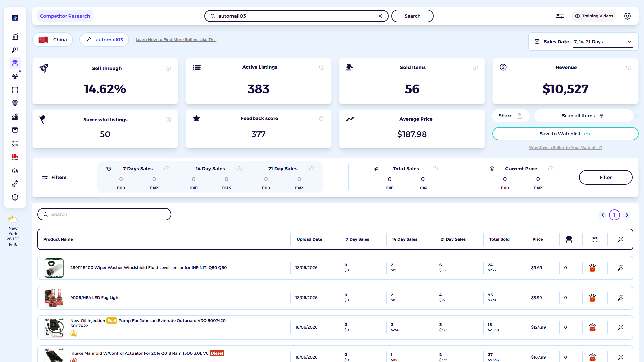Sort by Product Name column header

coord(58,239)
